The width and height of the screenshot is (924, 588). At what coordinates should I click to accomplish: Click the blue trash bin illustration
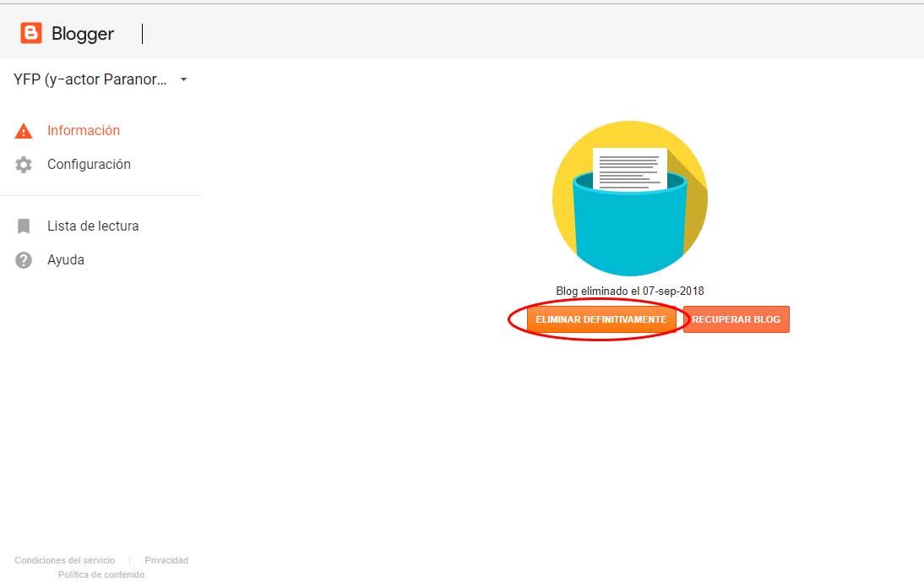coord(628,228)
